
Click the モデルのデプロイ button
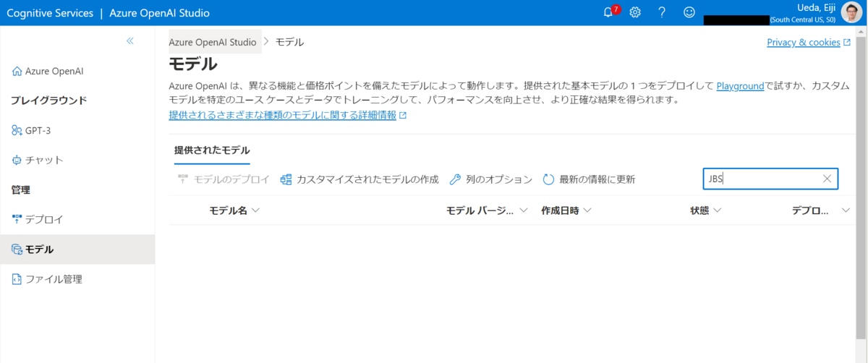tap(224, 179)
